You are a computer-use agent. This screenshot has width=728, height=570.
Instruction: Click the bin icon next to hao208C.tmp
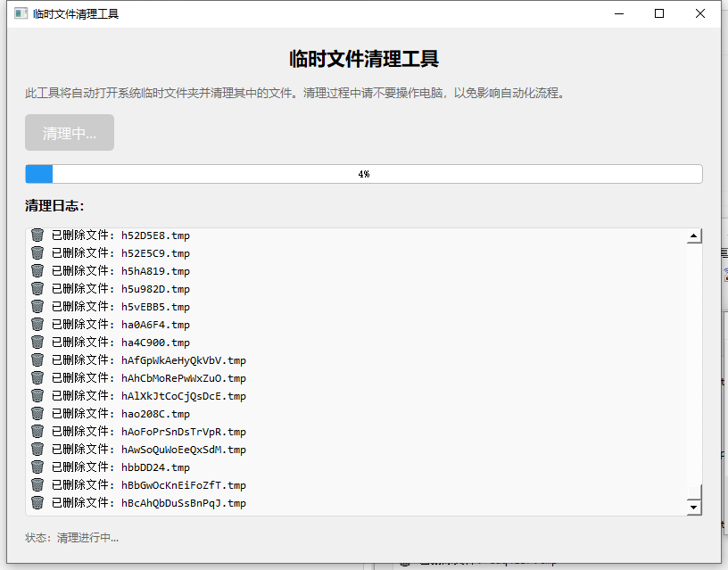click(37, 413)
